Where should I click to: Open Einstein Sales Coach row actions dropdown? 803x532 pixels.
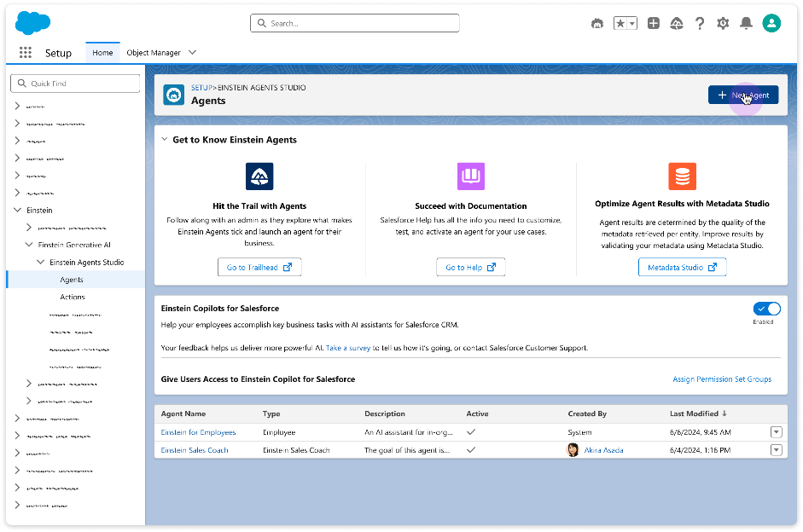[x=777, y=450]
